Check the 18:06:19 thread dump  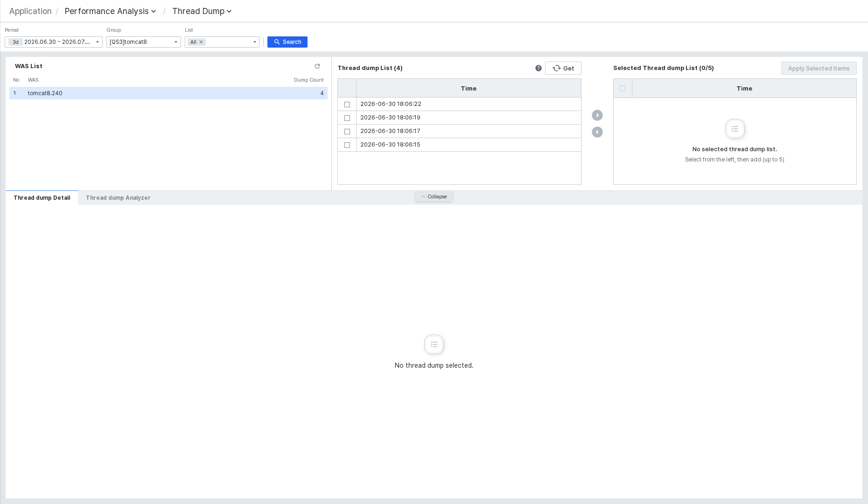pyautogui.click(x=347, y=118)
